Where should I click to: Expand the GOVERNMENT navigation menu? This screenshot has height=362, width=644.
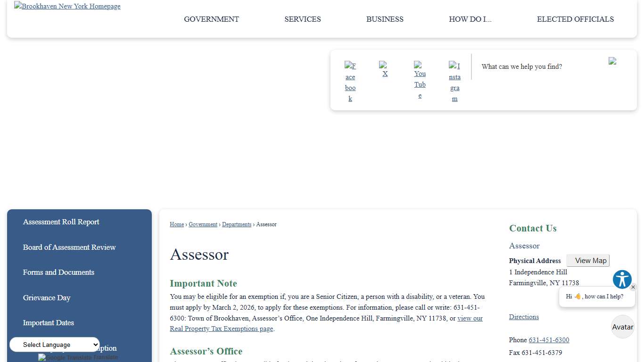(211, 19)
